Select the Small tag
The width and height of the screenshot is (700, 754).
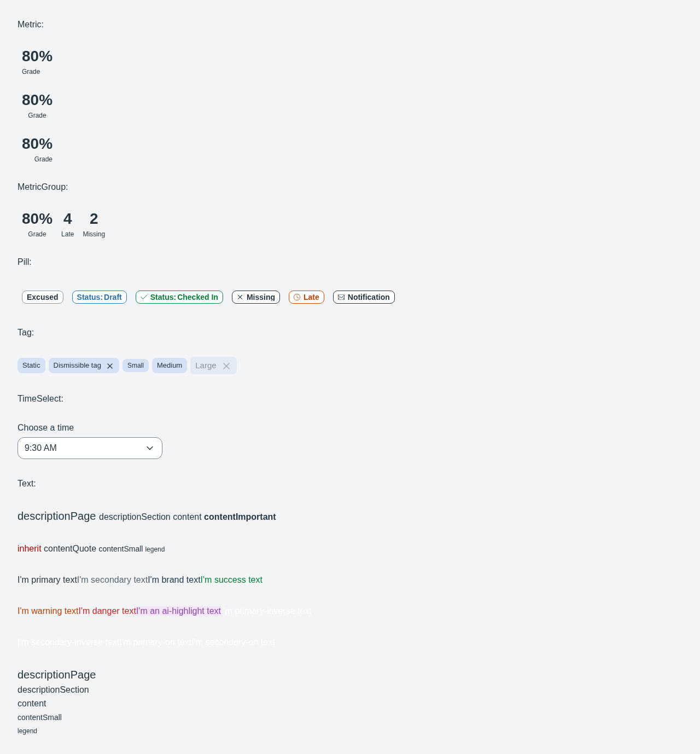click(136, 366)
